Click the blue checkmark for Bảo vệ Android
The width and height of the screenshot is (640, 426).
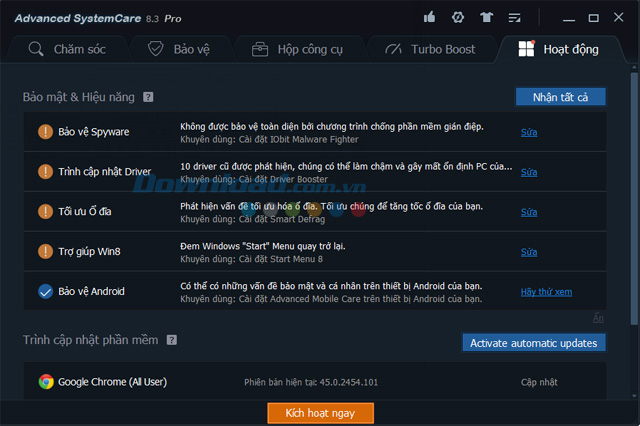[45, 291]
